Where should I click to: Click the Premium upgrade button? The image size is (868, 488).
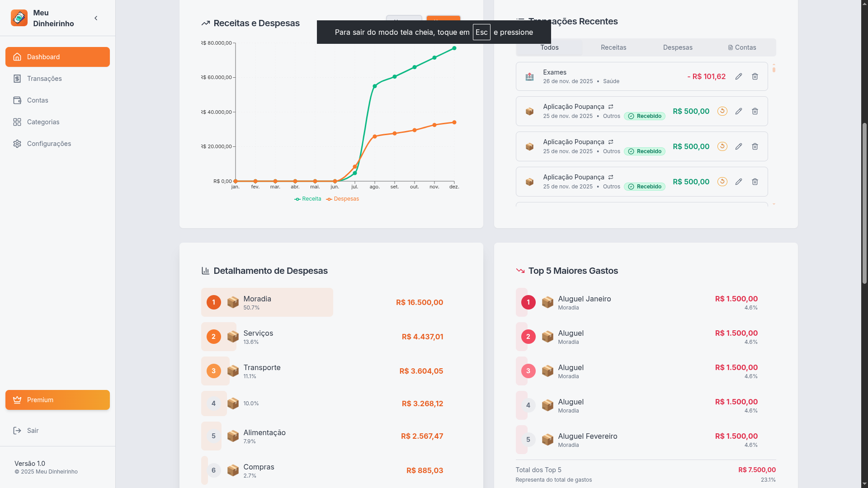[57, 400]
